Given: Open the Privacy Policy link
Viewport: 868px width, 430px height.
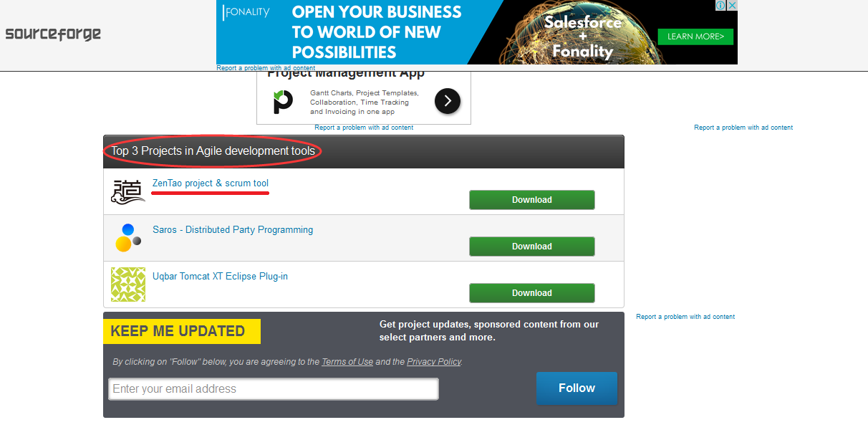Looking at the screenshot, I should 434,362.
